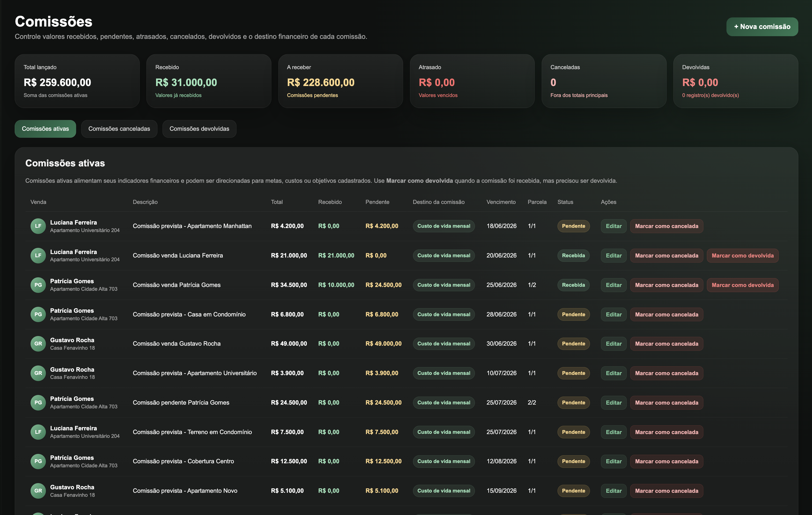Screen dimensions: 812x515
Task: Click the Nova comissão button
Action: click(x=762, y=27)
